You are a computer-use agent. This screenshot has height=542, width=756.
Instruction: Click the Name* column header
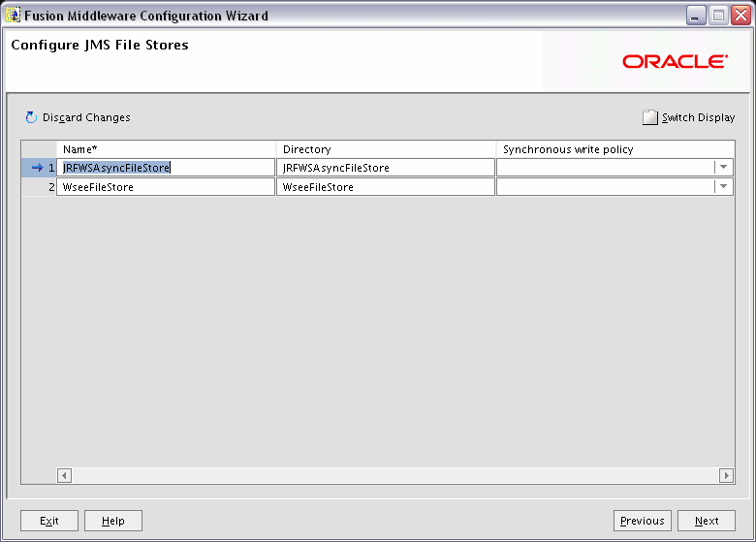pyautogui.click(x=166, y=149)
